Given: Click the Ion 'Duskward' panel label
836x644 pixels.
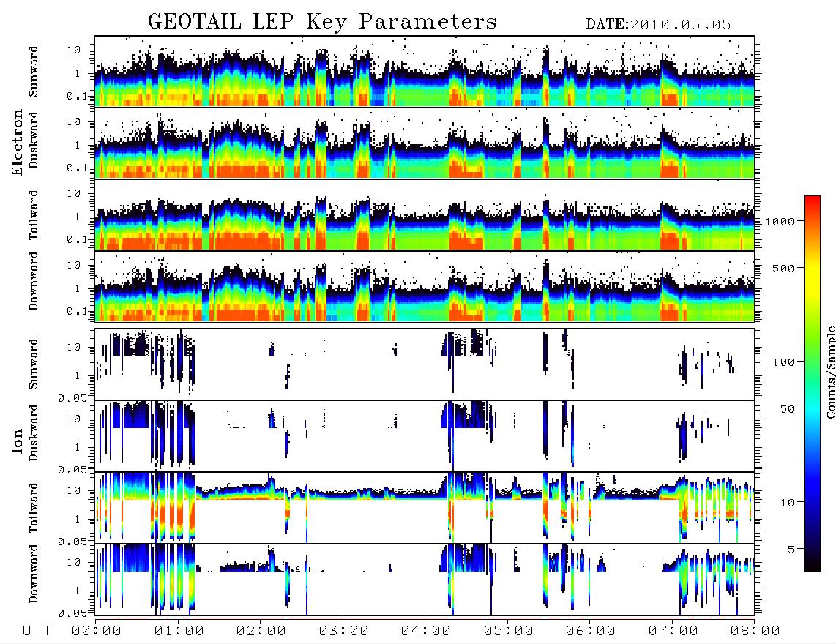Looking at the screenshot, I should 34,433.
